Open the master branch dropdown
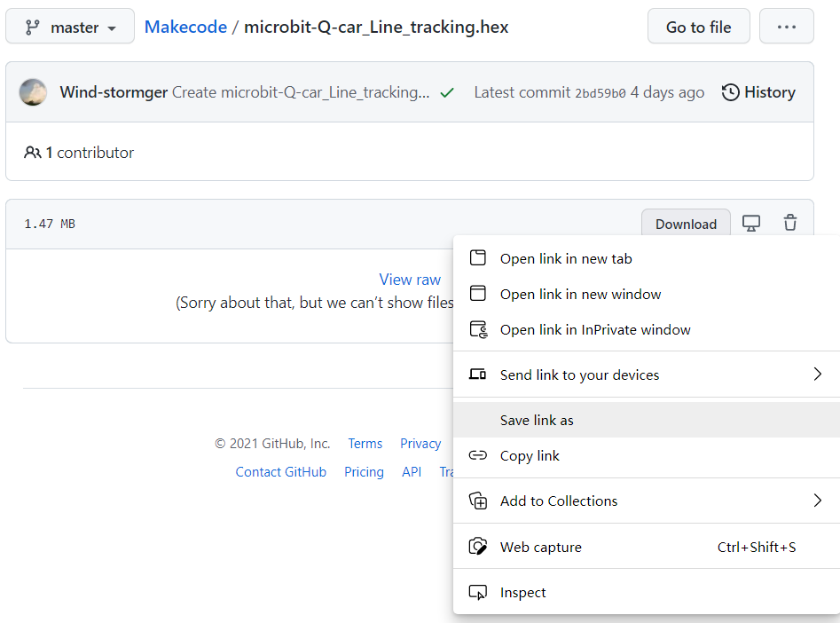This screenshot has width=840, height=623. pos(70,27)
